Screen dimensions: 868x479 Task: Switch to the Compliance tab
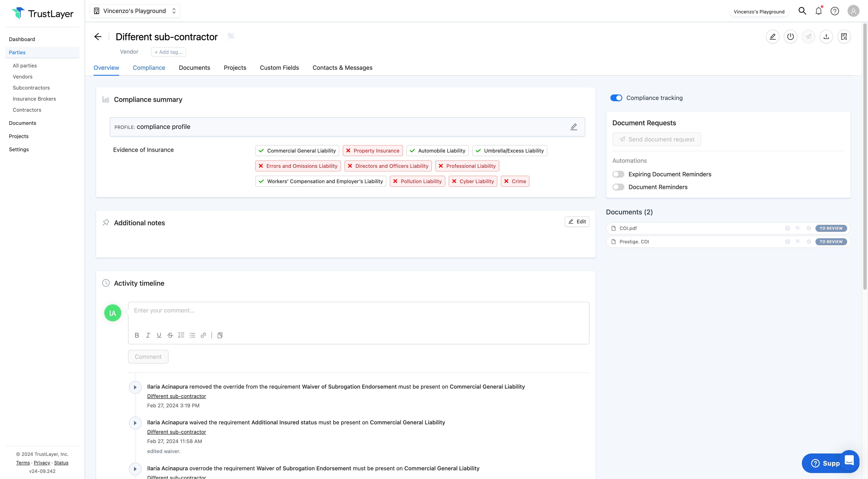[149, 68]
